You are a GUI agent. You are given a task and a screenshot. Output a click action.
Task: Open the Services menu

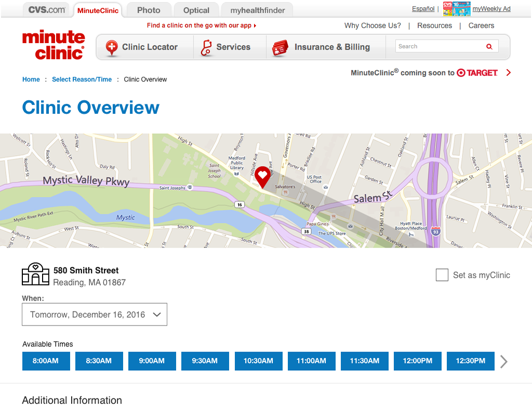tap(230, 47)
